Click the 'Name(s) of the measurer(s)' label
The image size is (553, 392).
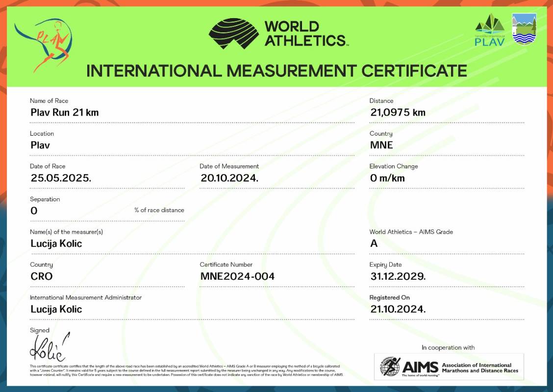(66, 232)
